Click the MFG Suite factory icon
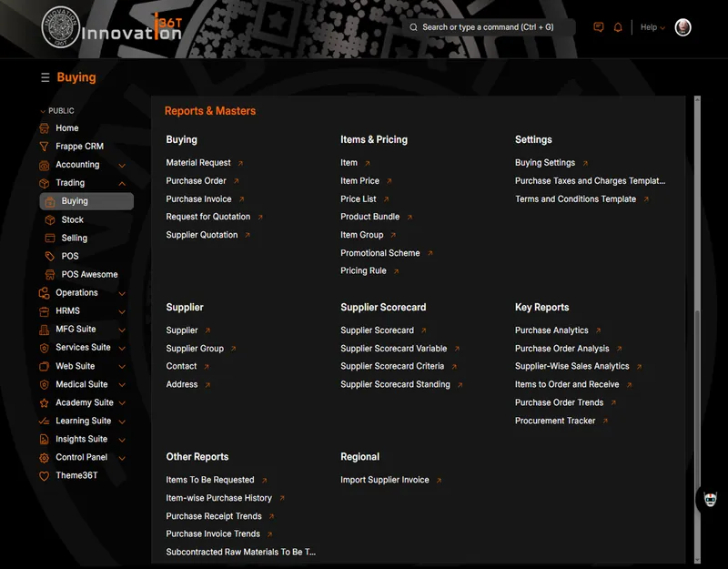Viewport: 728px width, 569px height. pos(44,330)
